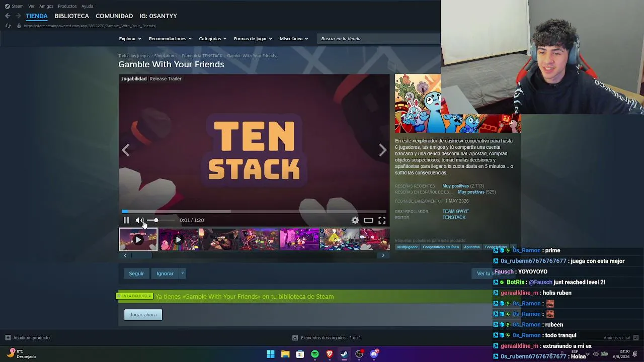The image size is (644, 362).
Task: Open the IG: 0SANTYY profile tab
Action: (x=158, y=16)
